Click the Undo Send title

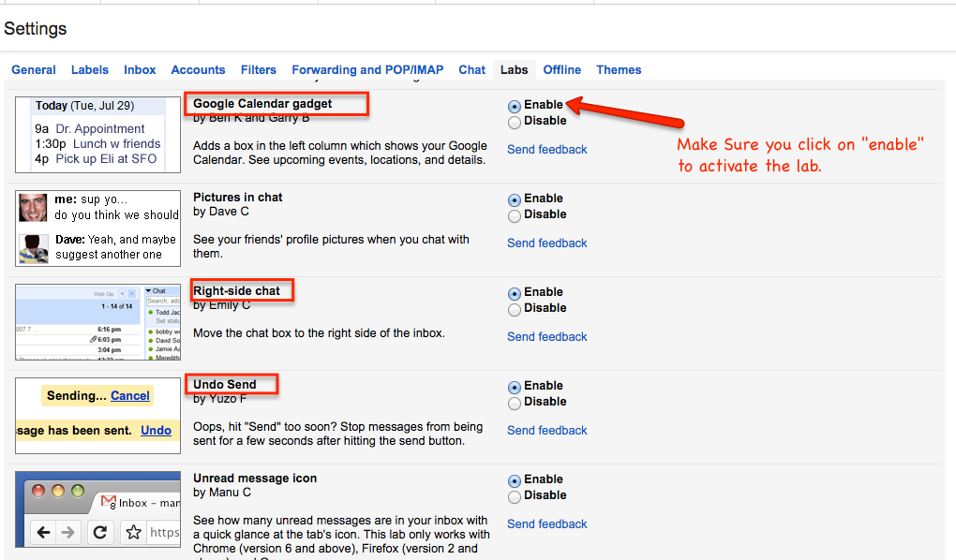pyautogui.click(x=224, y=385)
